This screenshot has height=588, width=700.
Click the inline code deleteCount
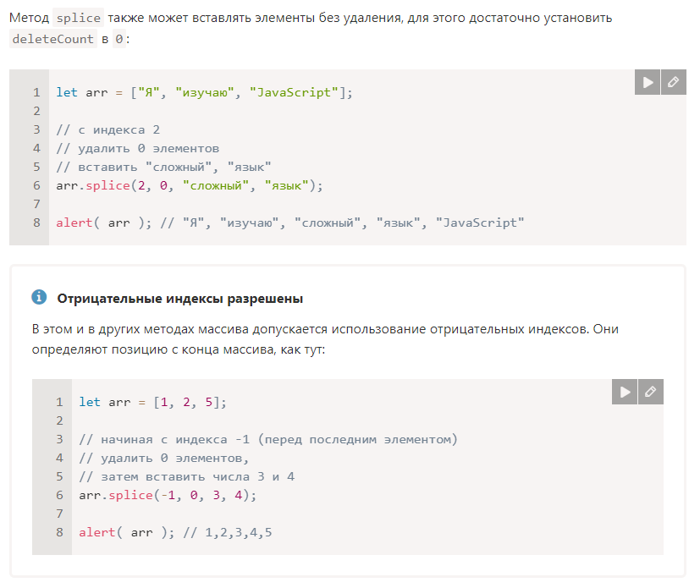point(53,39)
